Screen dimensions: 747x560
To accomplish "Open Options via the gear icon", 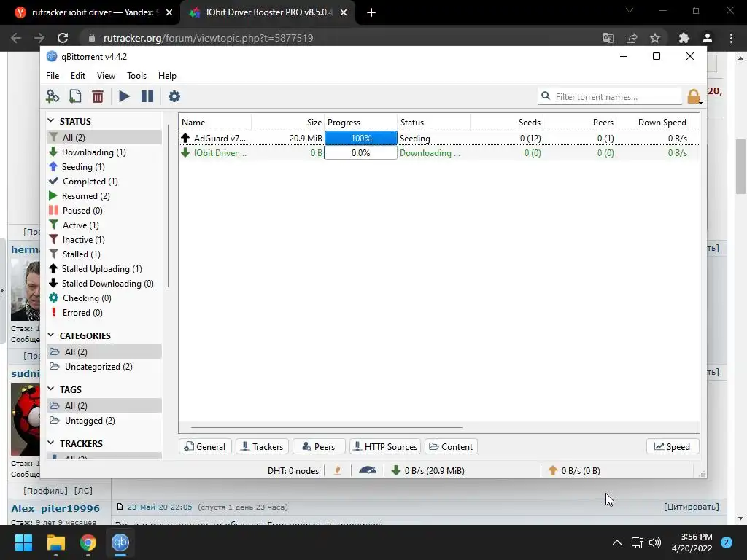I will coord(174,96).
